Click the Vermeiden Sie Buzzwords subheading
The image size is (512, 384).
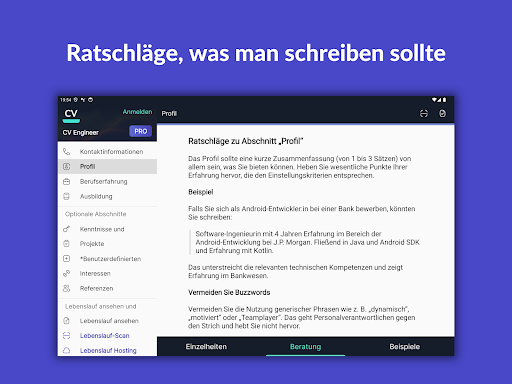pyautogui.click(x=229, y=292)
